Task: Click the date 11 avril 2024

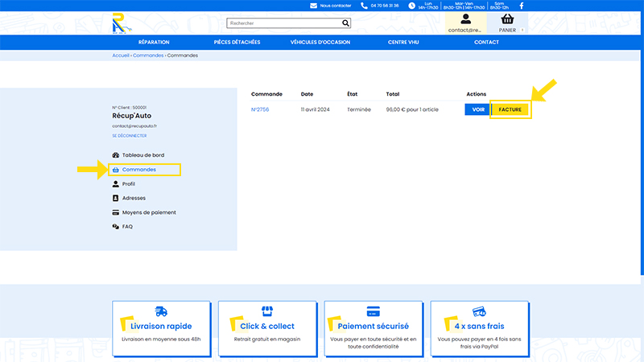Action: pos(315,109)
